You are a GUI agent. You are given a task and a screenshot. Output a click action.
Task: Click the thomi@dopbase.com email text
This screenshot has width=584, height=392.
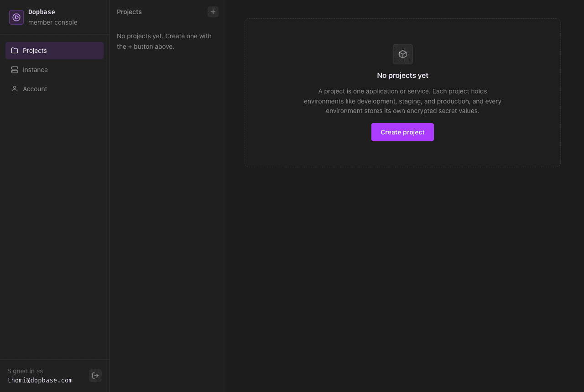(40, 380)
